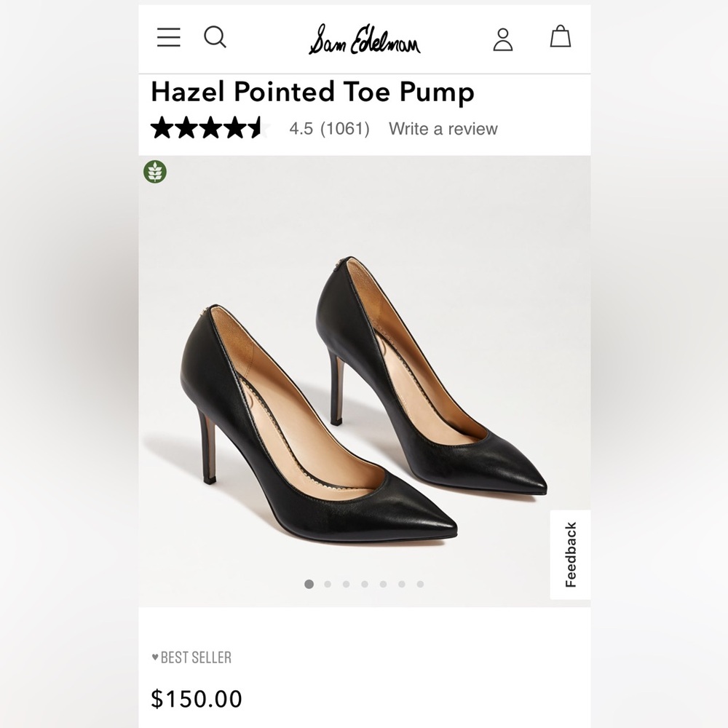
Task: Click the Hazel Pointed Toe Pump title
Action: point(312,92)
